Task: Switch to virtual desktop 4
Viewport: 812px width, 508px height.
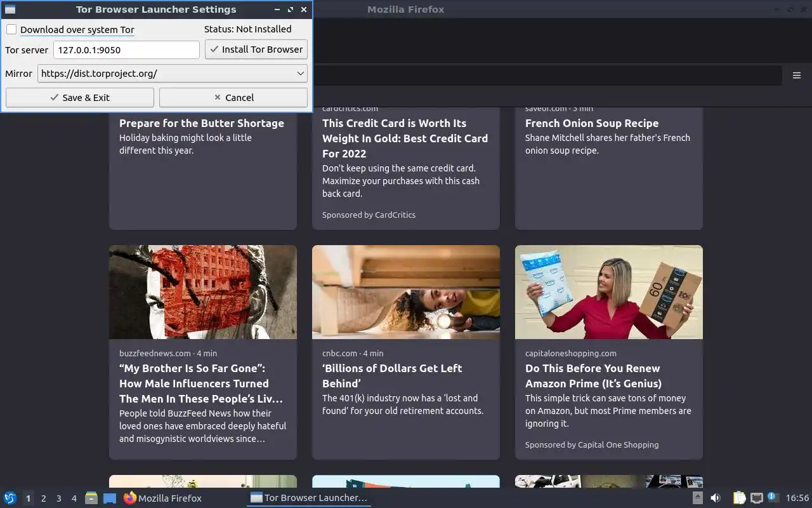Action: tap(74, 498)
